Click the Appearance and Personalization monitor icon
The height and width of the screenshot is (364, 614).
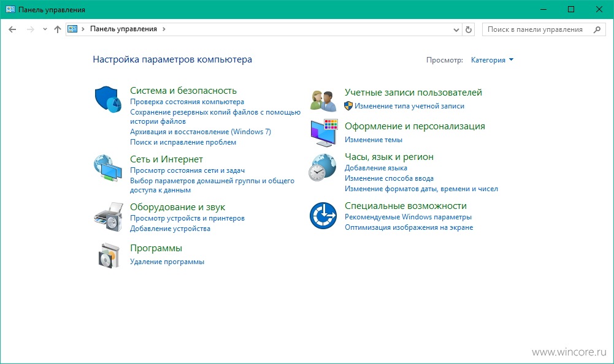point(324,133)
